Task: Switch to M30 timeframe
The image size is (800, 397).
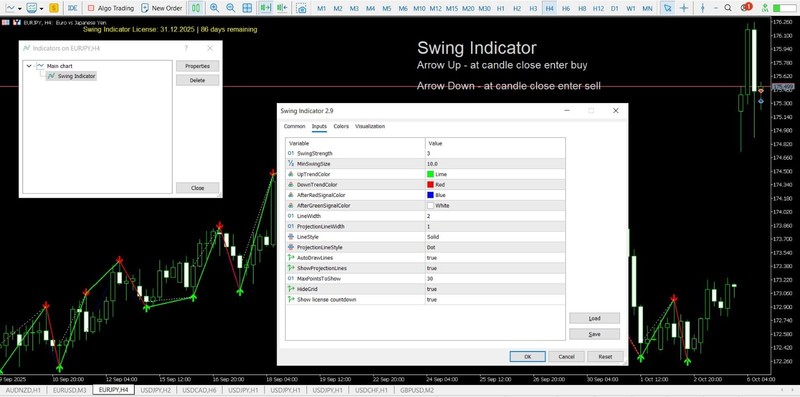Action: (x=485, y=9)
